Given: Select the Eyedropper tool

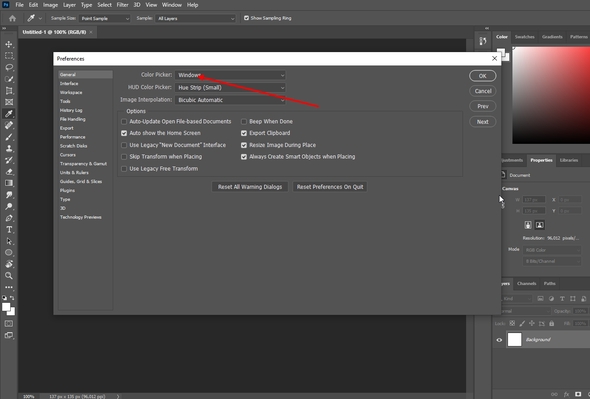Looking at the screenshot, I should [x=9, y=114].
